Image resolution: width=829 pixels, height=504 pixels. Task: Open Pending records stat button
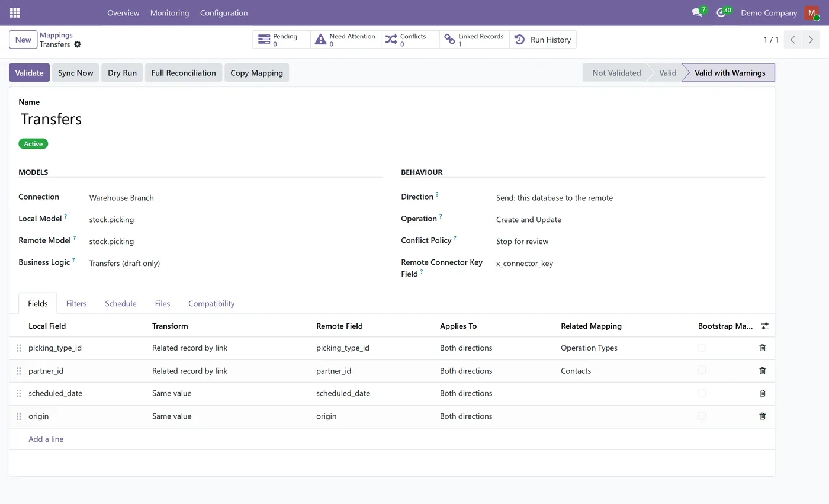281,40
